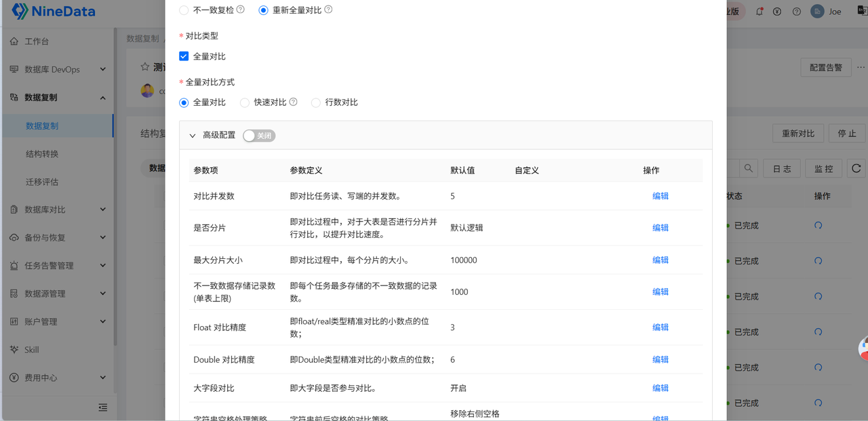Screen dimensions: 868x421
Task: Click the help question mark icon in header
Action: pyautogui.click(x=797, y=12)
